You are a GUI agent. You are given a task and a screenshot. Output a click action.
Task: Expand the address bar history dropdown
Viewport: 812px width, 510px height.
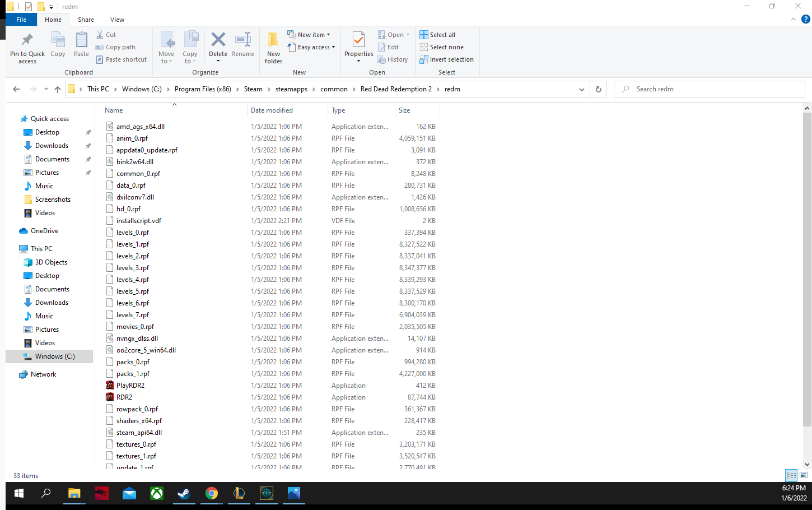pos(581,89)
